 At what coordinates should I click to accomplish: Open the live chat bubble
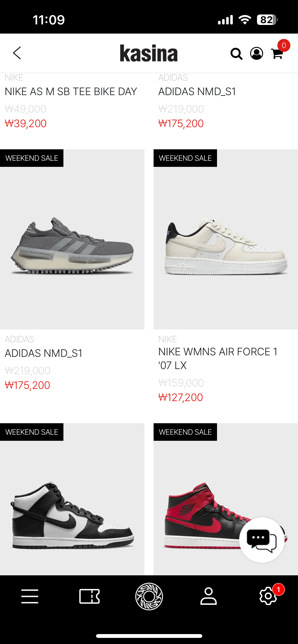[x=262, y=540]
